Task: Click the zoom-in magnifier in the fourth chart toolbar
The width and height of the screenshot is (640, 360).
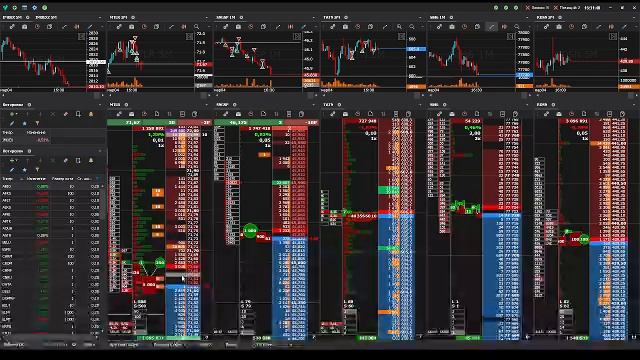Action: 399,27
